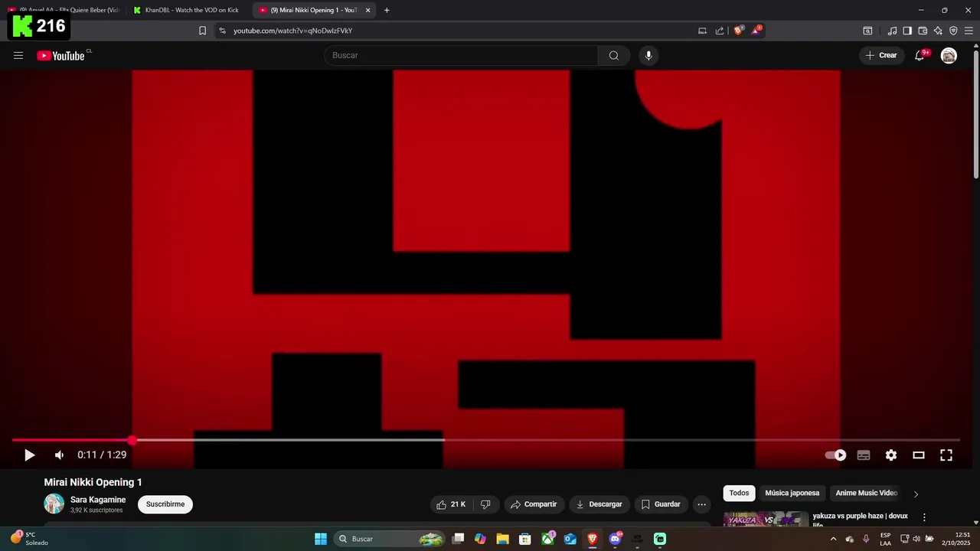Open the yakuza vs purple haze thumbnail
Image resolution: width=980 pixels, height=551 pixels.
766,520
